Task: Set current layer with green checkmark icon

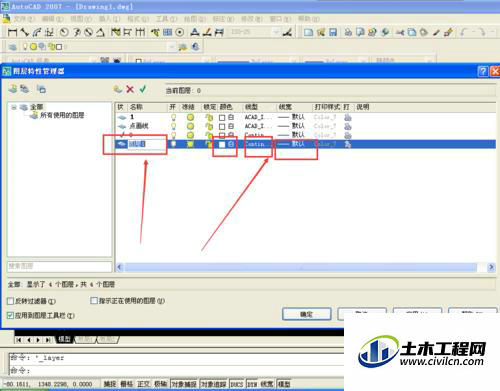Action: click(143, 89)
